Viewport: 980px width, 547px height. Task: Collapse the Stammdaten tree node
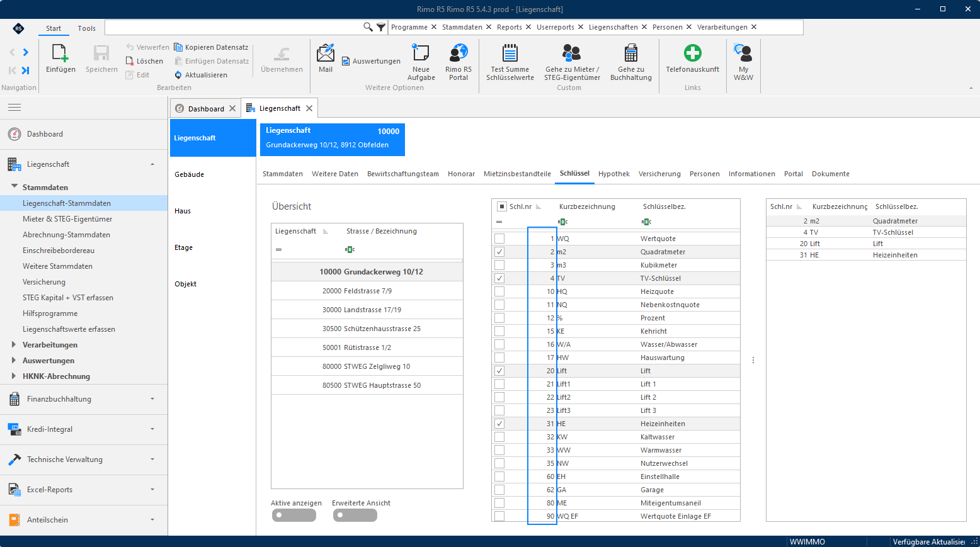click(14, 187)
